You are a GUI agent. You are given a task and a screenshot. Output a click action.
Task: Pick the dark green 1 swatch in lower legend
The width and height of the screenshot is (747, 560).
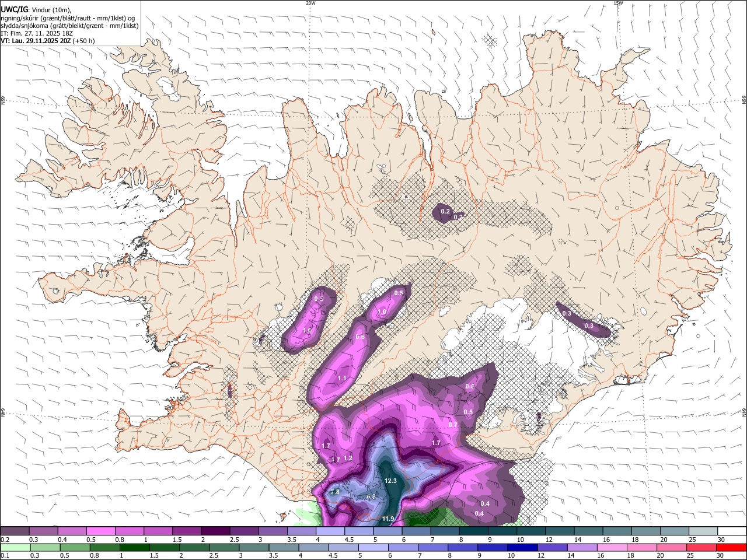pyautogui.click(x=134, y=547)
